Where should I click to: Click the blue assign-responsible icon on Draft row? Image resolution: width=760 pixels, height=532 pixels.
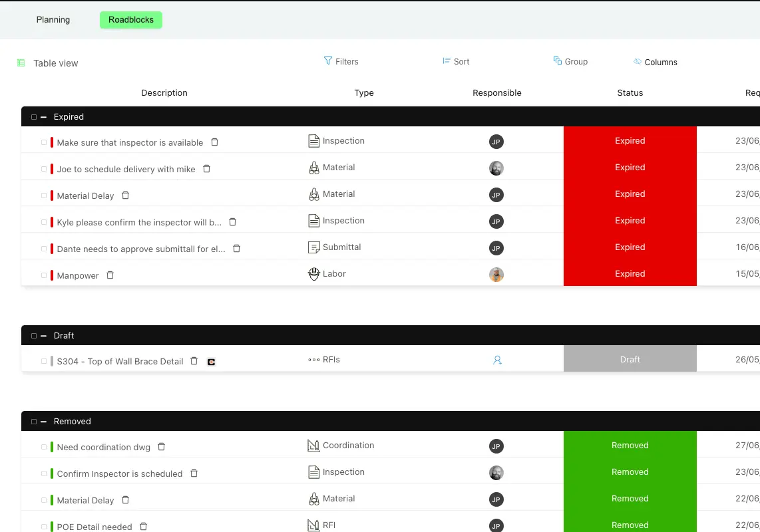click(496, 359)
